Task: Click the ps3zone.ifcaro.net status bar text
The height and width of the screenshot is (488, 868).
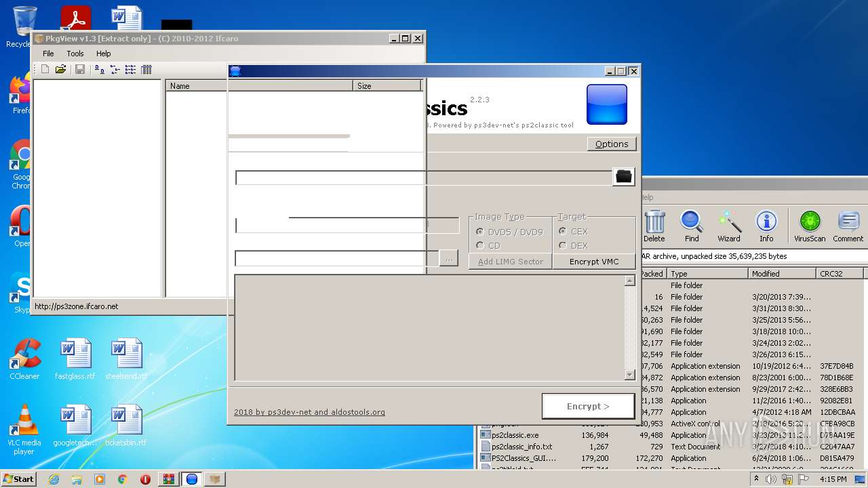Action: click(76, 306)
